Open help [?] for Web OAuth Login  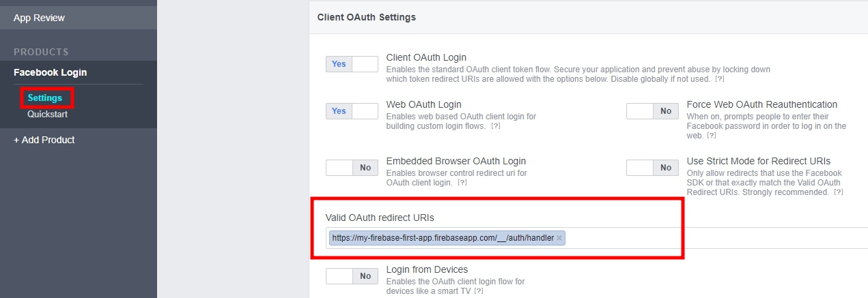coord(496,126)
